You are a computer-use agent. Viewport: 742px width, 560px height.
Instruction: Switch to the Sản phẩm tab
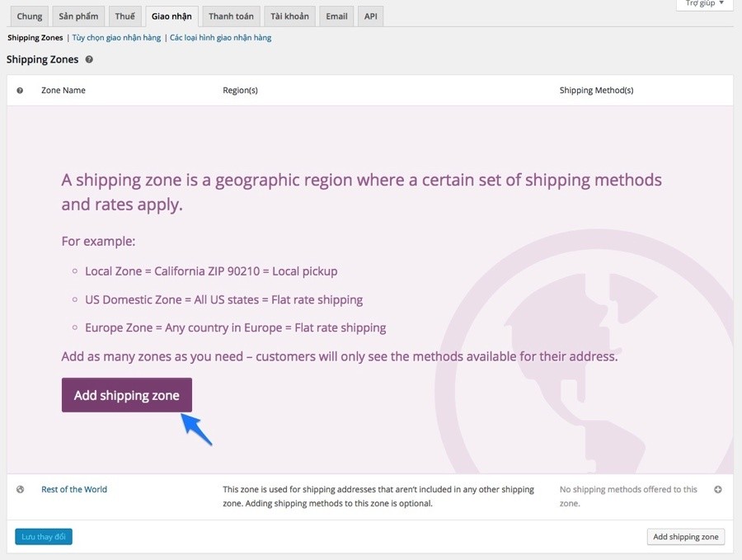pos(78,16)
